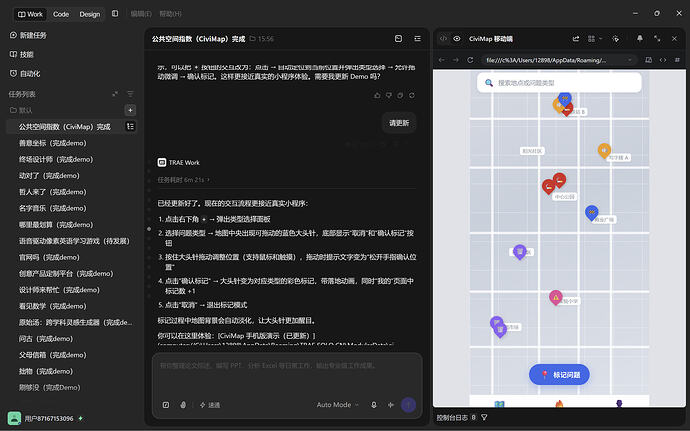Click the thumbs up feedback icon
The width and height of the screenshot is (690, 431).
pos(377,95)
